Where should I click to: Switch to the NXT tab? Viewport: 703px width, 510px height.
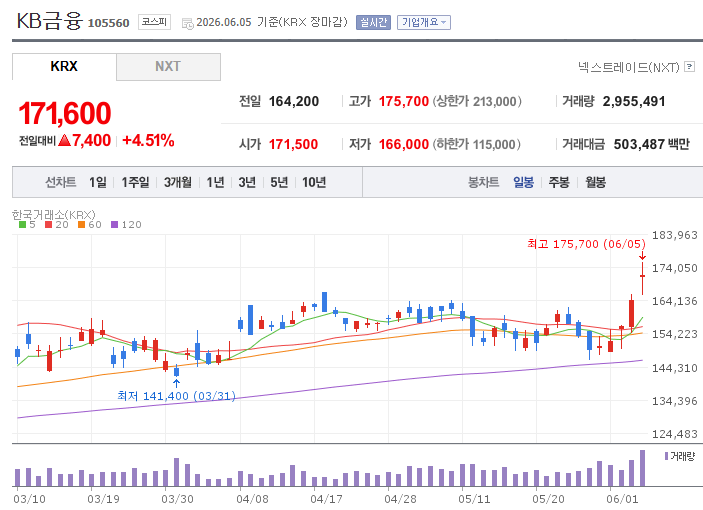pyautogui.click(x=168, y=67)
